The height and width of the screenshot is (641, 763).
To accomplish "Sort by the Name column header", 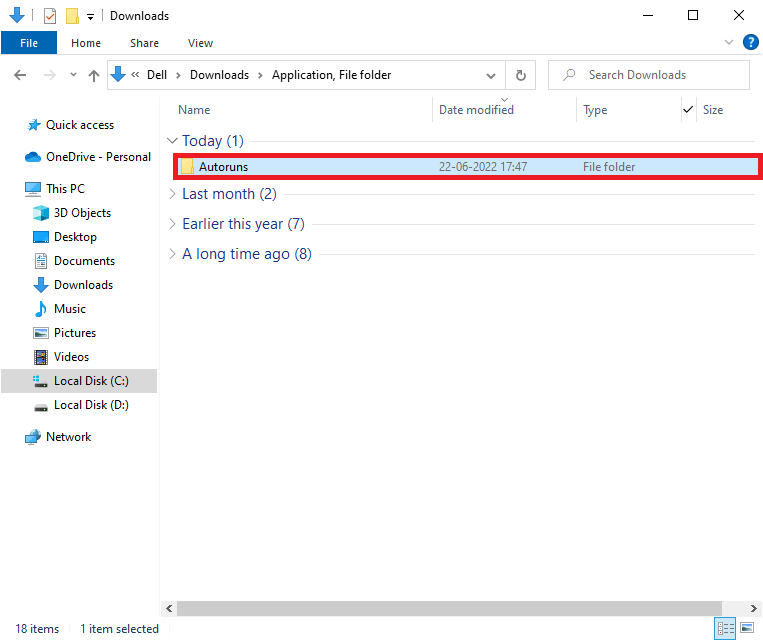I will [x=194, y=110].
